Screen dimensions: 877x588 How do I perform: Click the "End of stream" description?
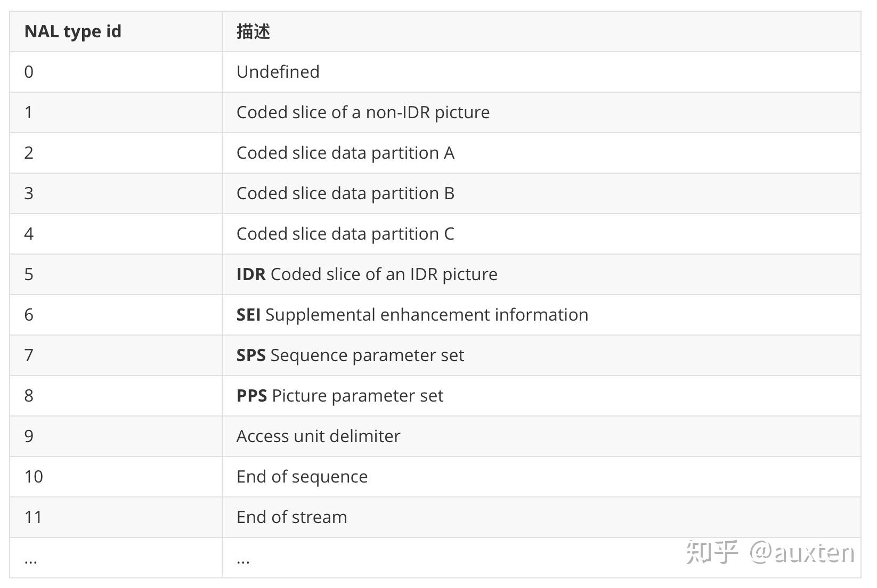coord(291,517)
